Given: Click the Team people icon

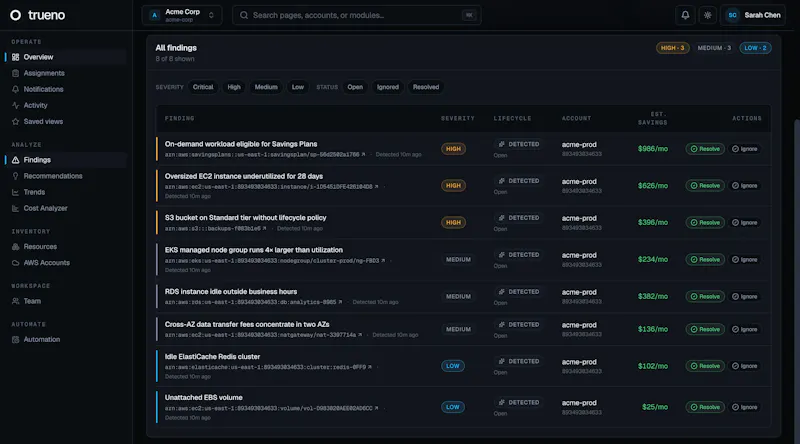Looking at the screenshot, I should tap(15, 302).
